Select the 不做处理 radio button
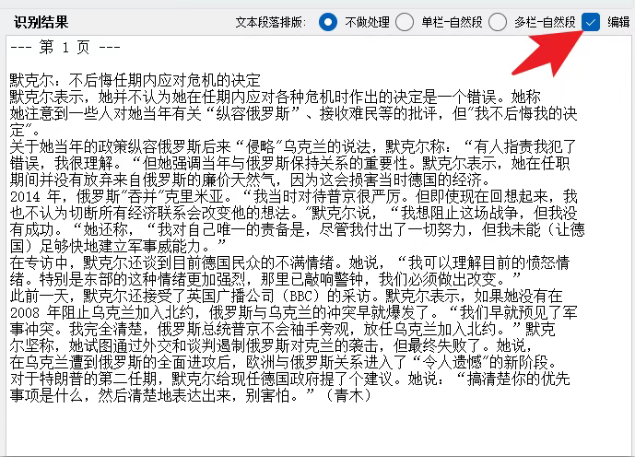The height and width of the screenshot is (457, 635). click(328, 21)
